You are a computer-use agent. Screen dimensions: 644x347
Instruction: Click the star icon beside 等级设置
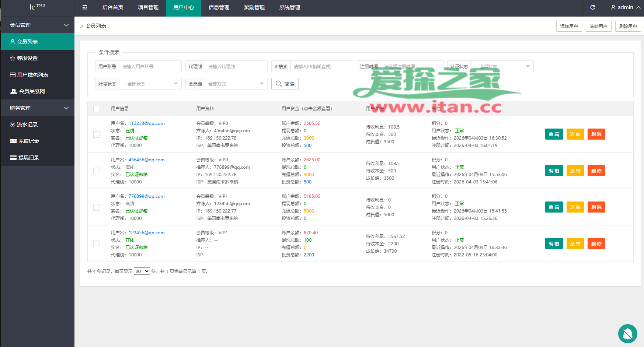pyautogui.click(x=13, y=58)
